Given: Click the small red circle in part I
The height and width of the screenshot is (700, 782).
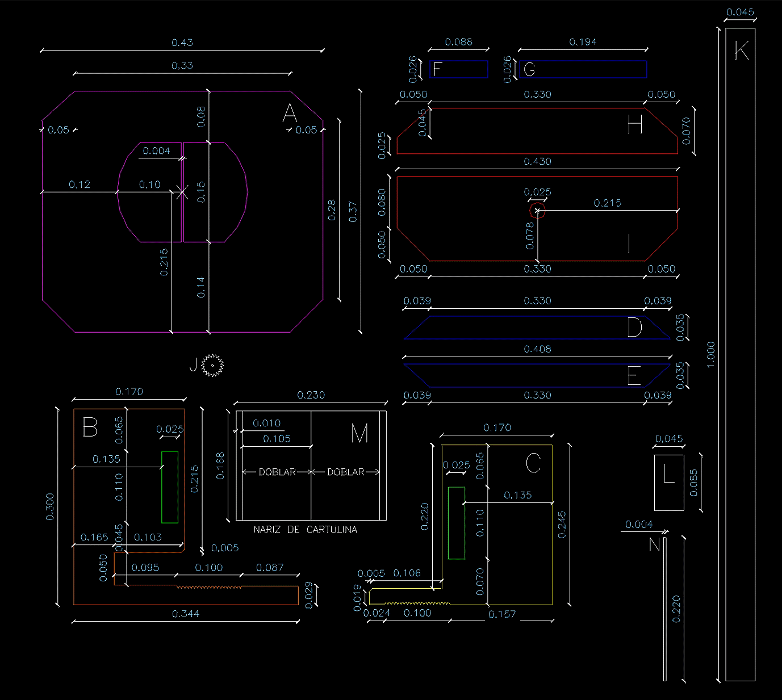Looking at the screenshot, I should pos(537,211).
